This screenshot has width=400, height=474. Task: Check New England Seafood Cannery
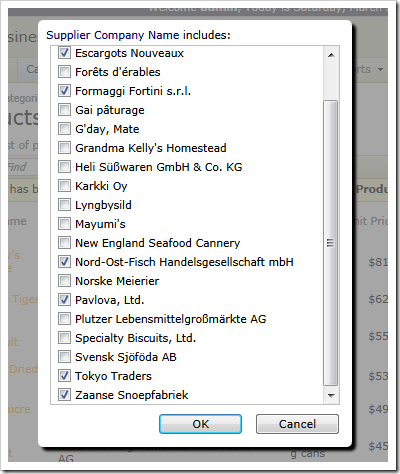click(x=64, y=243)
